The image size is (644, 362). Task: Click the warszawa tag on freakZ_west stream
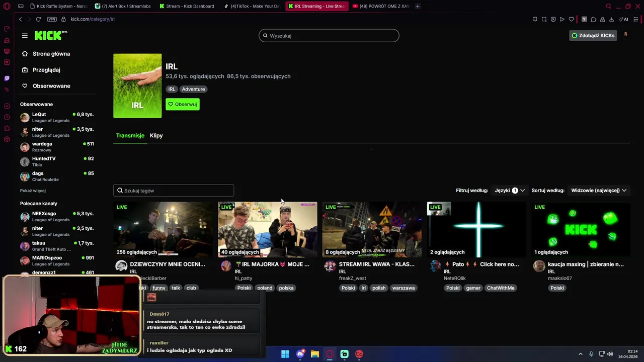[404, 288]
